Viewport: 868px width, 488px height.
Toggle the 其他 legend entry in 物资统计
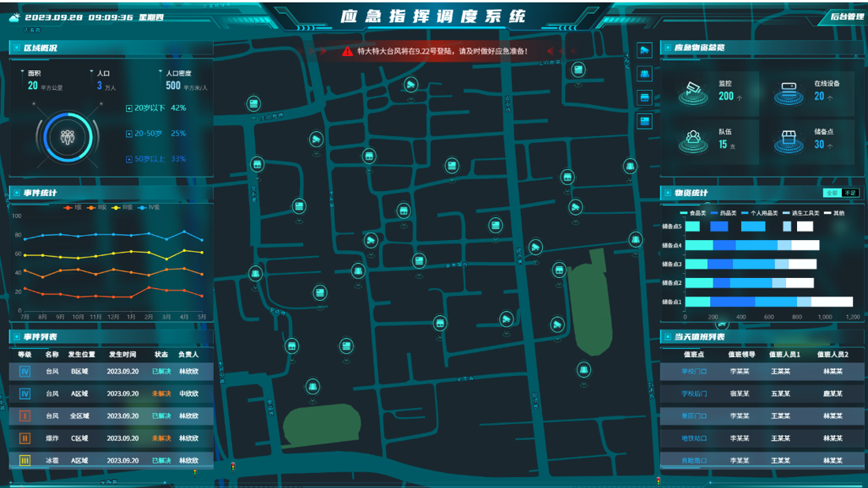pos(834,213)
